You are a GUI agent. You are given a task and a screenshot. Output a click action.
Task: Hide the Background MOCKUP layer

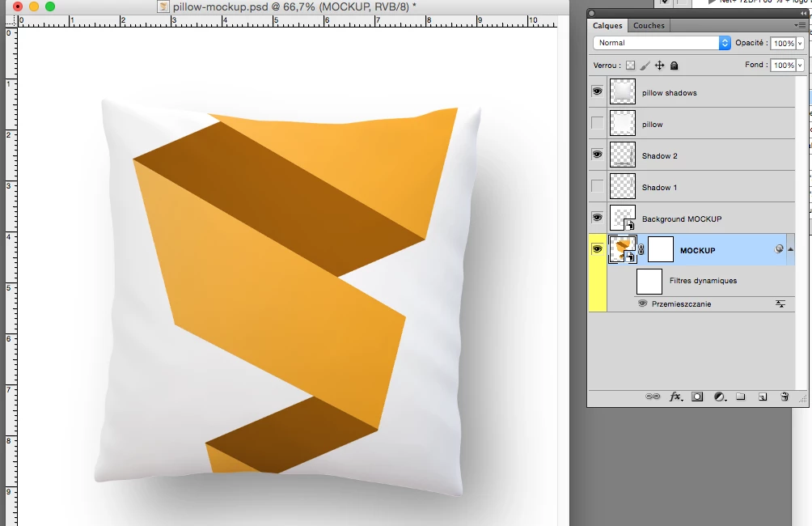597,218
